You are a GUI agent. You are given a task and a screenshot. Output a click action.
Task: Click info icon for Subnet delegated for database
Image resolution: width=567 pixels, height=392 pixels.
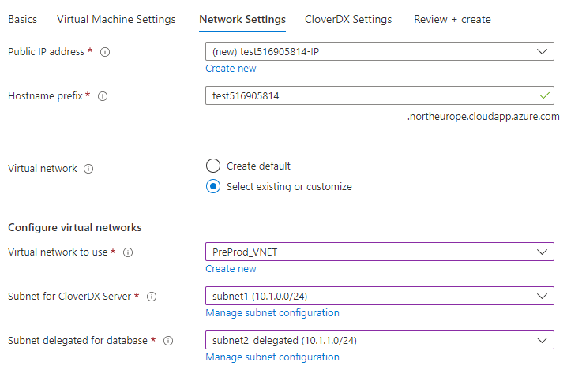pos(168,341)
